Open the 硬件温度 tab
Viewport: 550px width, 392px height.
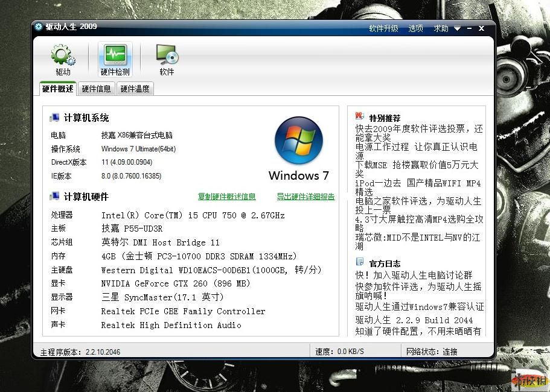[x=135, y=89]
